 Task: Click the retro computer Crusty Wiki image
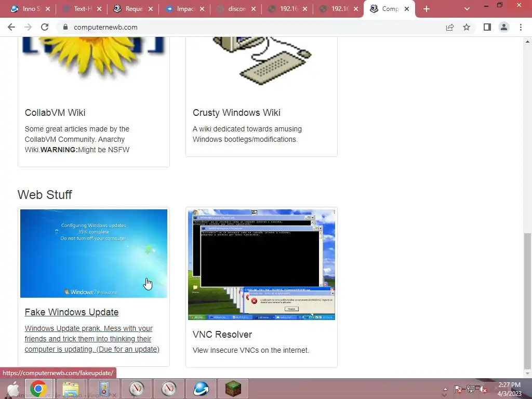[x=262, y=61]
